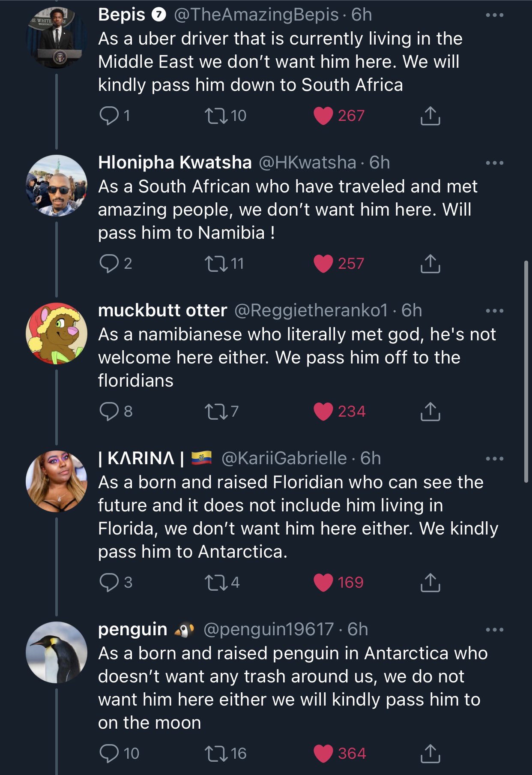Retweet Bepis's Middle East tweet
This screenshot has height=775, width=532.
tap(216, 116)
